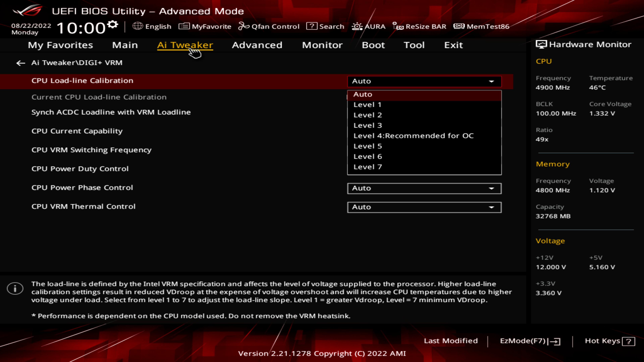The width and height of the screenshot is (644, 362).
Task: Switch to the Advanced tab
Action: click(257, 45)
